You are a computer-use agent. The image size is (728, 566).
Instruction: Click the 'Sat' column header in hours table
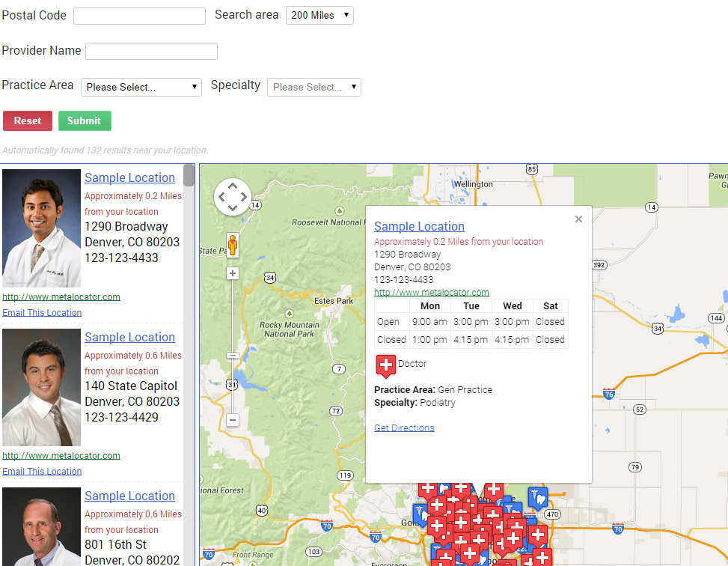(550, 305)
